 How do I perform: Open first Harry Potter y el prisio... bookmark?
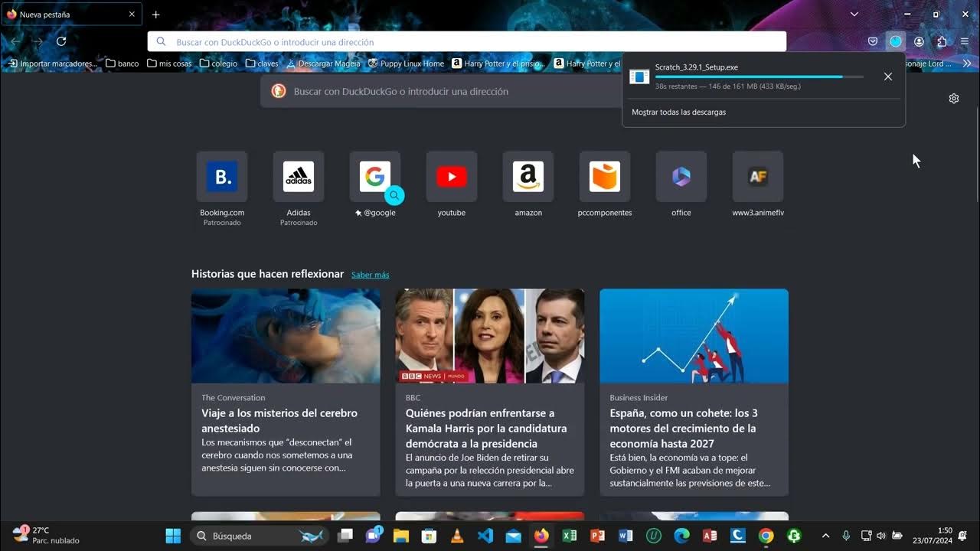tap(498, 64)
